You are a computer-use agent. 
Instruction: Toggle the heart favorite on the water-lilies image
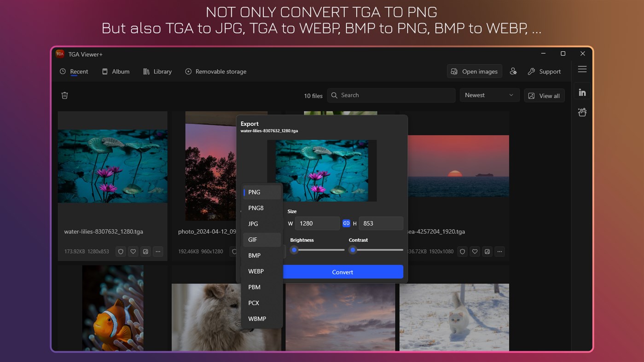[133, 252]
